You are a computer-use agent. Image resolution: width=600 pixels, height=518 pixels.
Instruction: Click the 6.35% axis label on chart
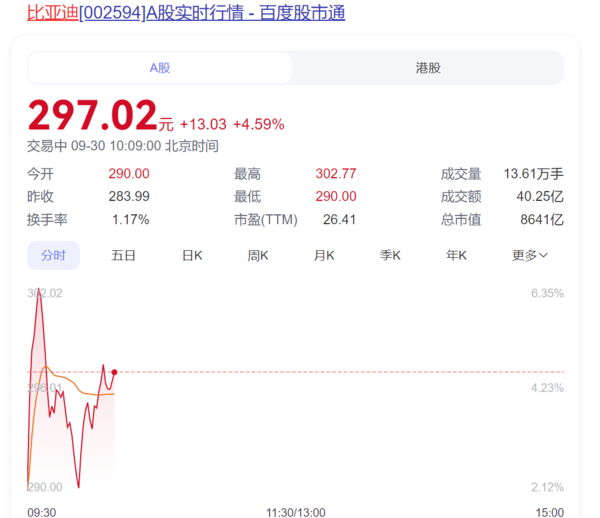[547, 293]
